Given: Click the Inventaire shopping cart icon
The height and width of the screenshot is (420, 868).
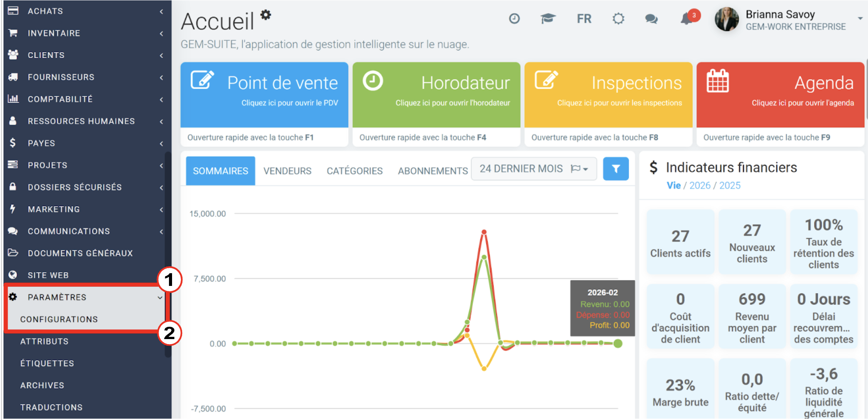Looking at the screenshot, I should click(x=13, y=33).
